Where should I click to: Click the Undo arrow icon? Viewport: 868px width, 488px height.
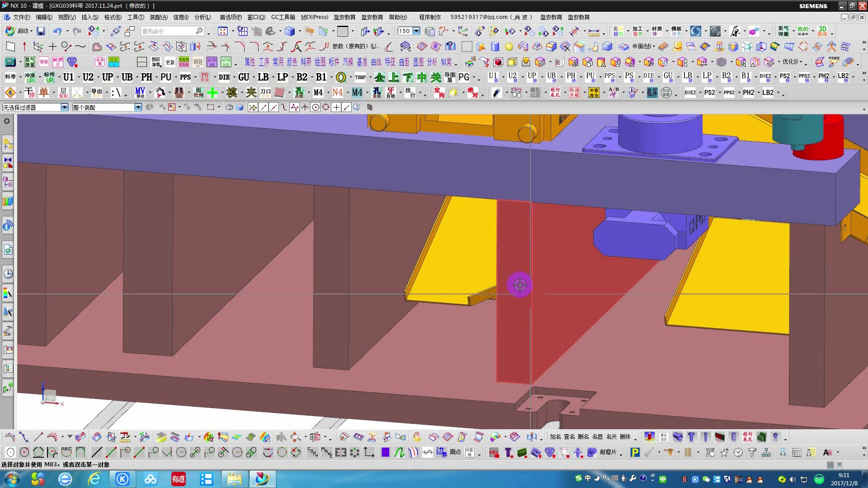click(x=57, y=31)
